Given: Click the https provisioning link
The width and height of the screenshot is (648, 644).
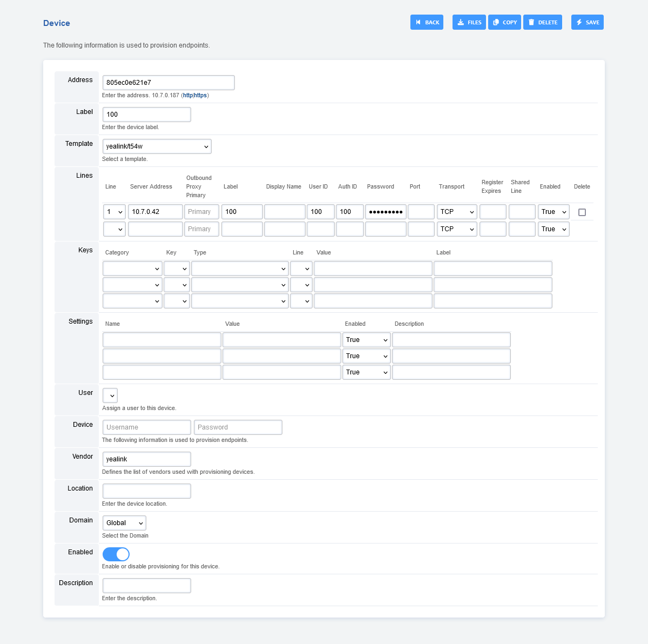Looking at the screenshot, I should [200, 96].
